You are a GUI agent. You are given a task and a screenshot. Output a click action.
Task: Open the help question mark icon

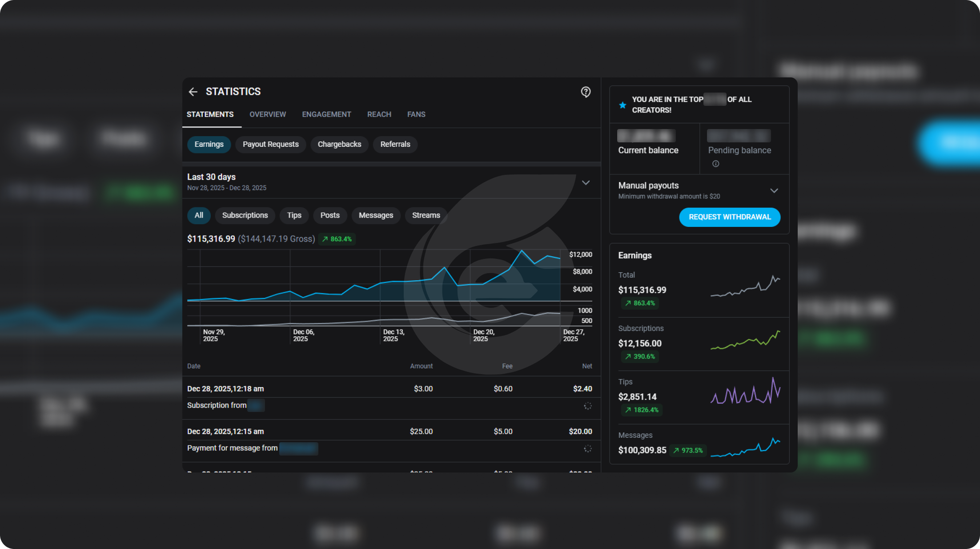point(586,92)
